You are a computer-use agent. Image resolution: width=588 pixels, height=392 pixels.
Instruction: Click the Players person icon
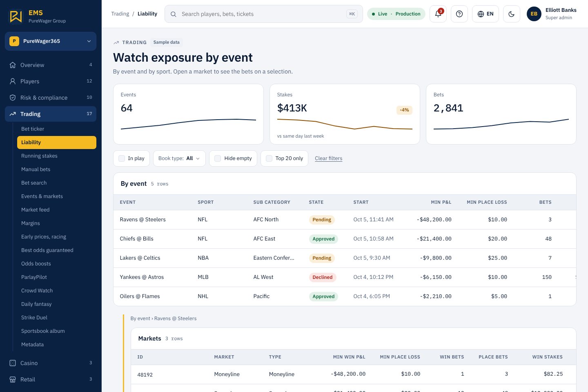(x=13, y=81)
